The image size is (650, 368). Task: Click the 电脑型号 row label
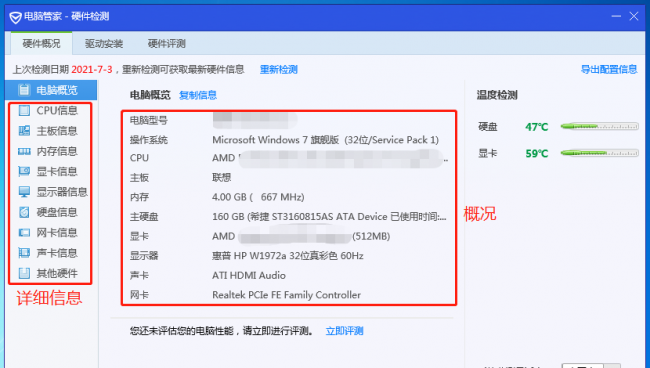[x=149, y=121]
